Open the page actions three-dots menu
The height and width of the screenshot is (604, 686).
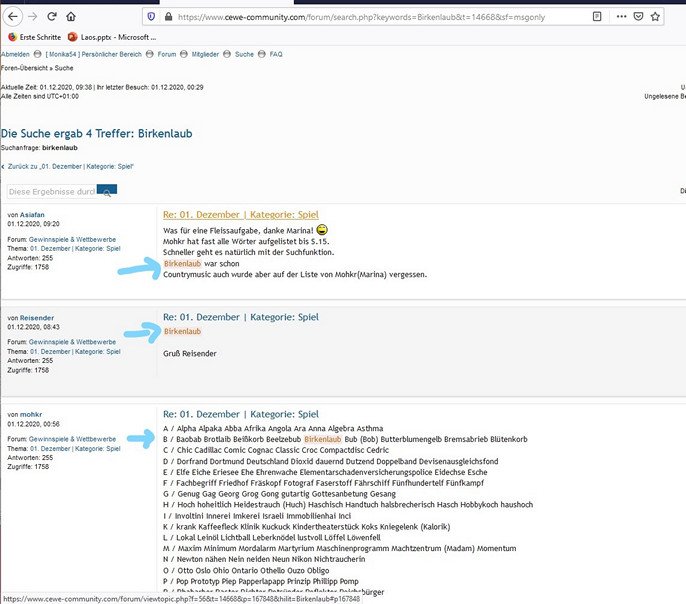pyautogui.click(x=621, y=17)
